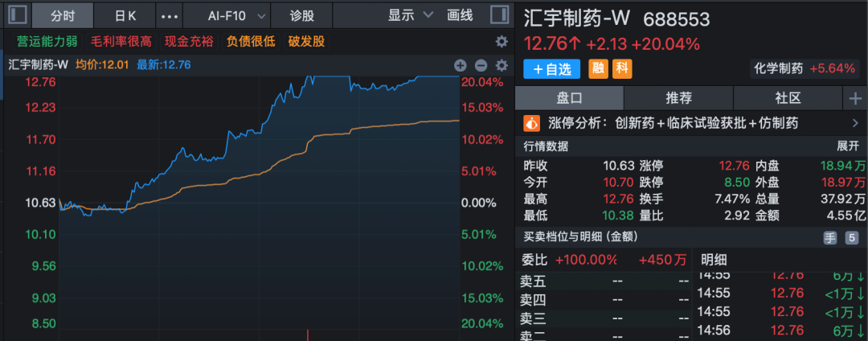Click the 科 STAR market badge

622,68
